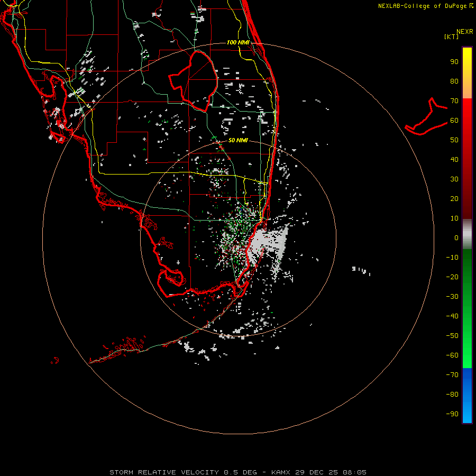Screen dimensions: 476x476
Task: Click the 40 value on the velocity scale
Action: pos(454,160)
